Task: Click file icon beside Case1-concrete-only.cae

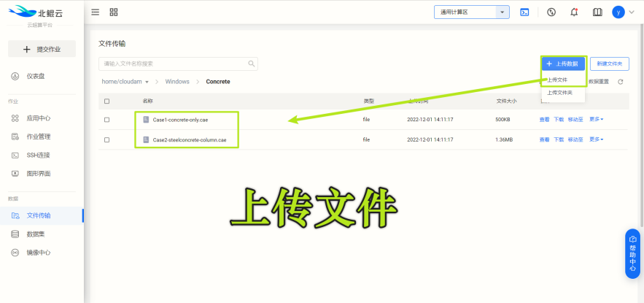Action: pyautogui.click(x=146, y=120)
